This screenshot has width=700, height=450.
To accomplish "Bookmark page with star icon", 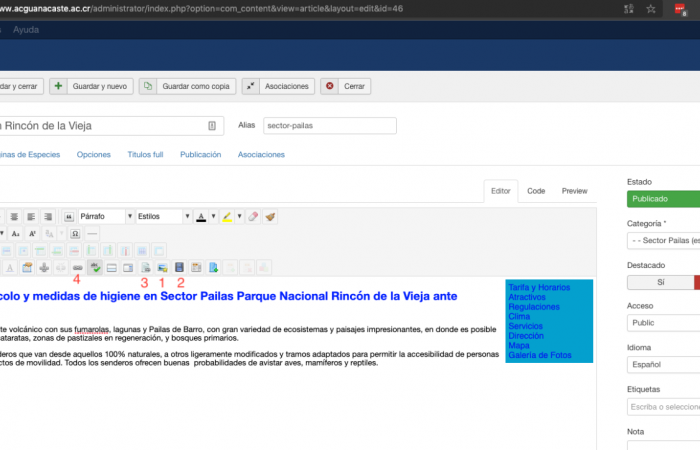I will click(651, 8).
